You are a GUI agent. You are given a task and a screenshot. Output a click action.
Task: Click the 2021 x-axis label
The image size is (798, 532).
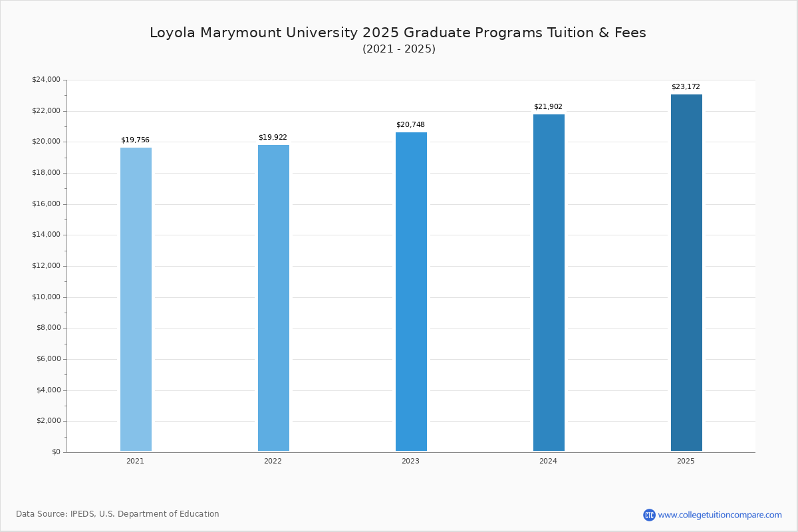135,461
